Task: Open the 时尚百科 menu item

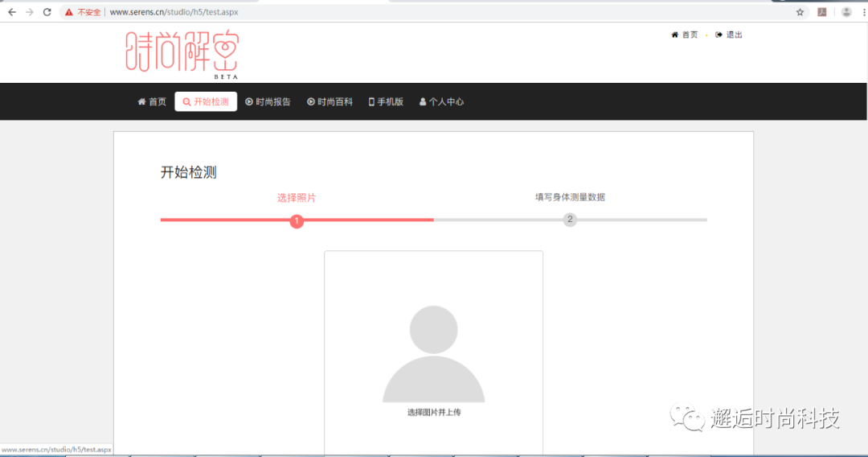Action: tap(330, 102)
